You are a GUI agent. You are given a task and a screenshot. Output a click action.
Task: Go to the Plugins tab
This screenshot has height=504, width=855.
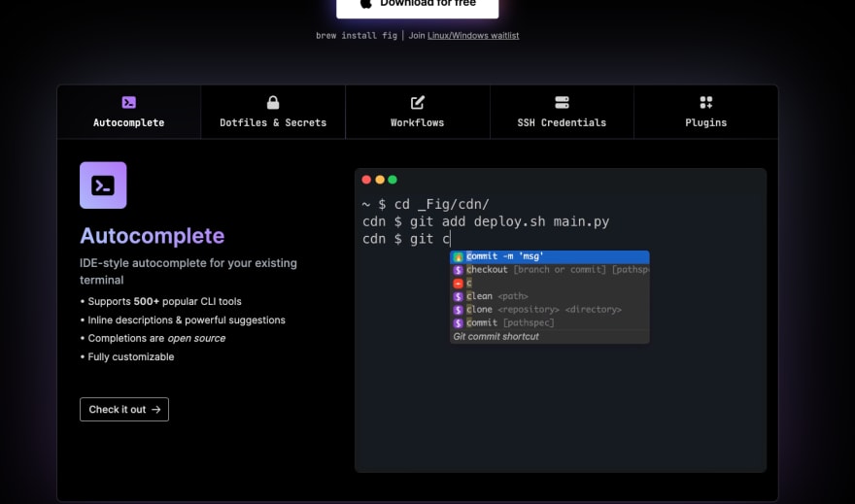tap(706, 112)
